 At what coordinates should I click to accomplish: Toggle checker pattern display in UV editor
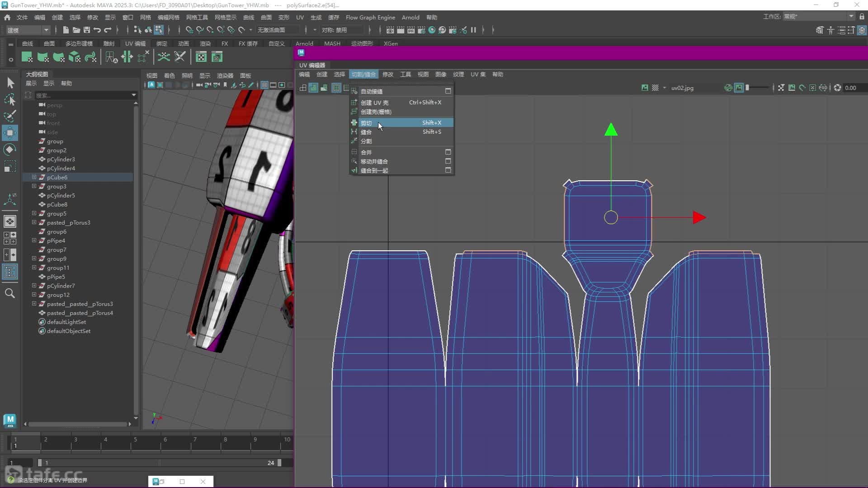[655, 88]
